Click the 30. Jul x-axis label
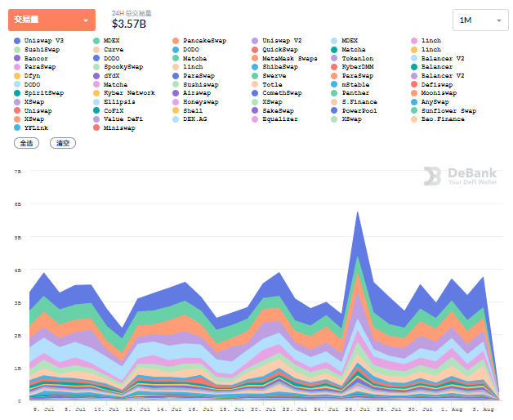The width and height of the screenshot is (513, 420). click(420, 409)
